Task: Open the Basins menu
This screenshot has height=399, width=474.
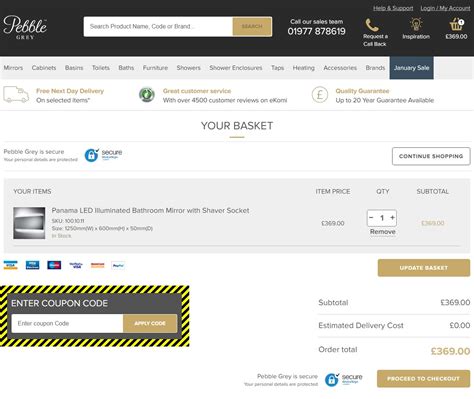Action: [74, 68]
